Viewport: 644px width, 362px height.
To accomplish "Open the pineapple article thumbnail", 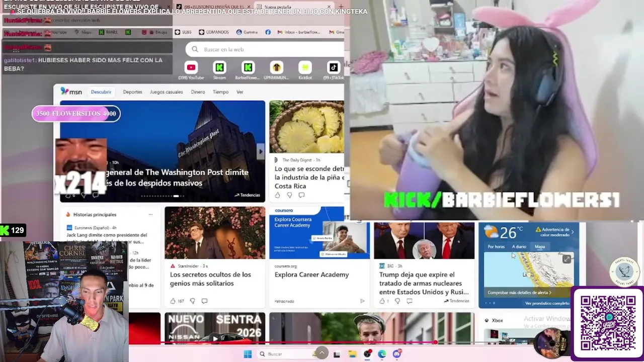I will coord(307,127).
